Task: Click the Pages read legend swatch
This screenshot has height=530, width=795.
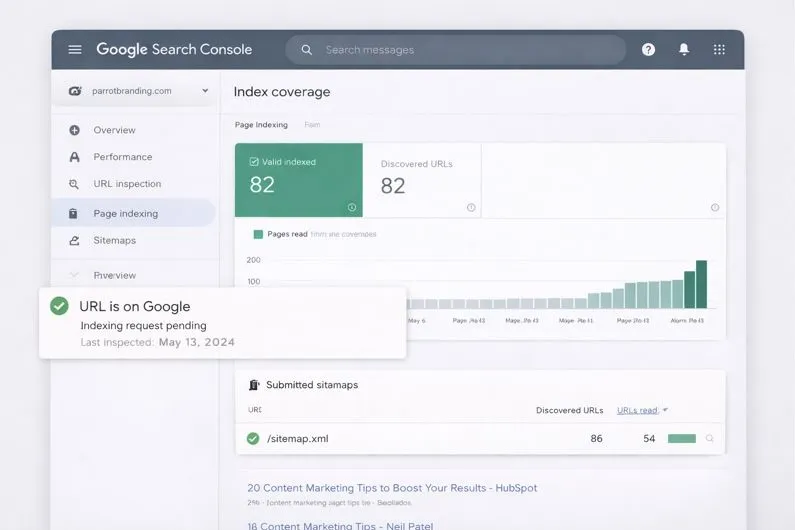Action: [258, 234]
